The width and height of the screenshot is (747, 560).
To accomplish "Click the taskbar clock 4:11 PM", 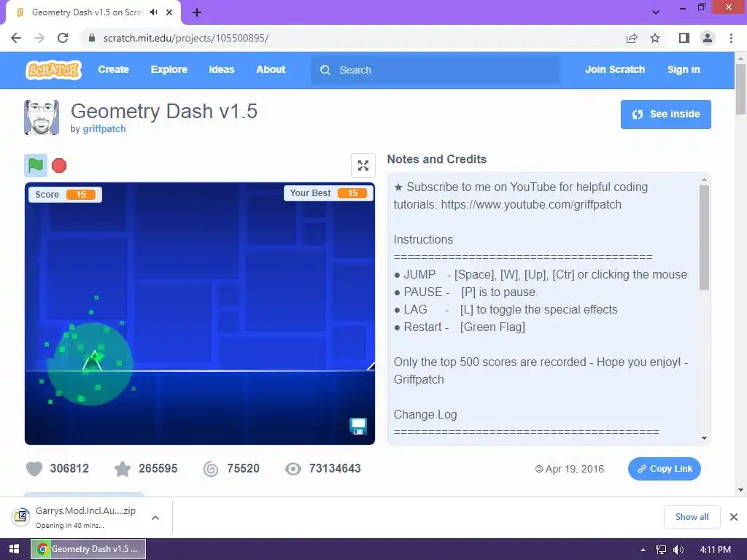I will pos(716,550).
